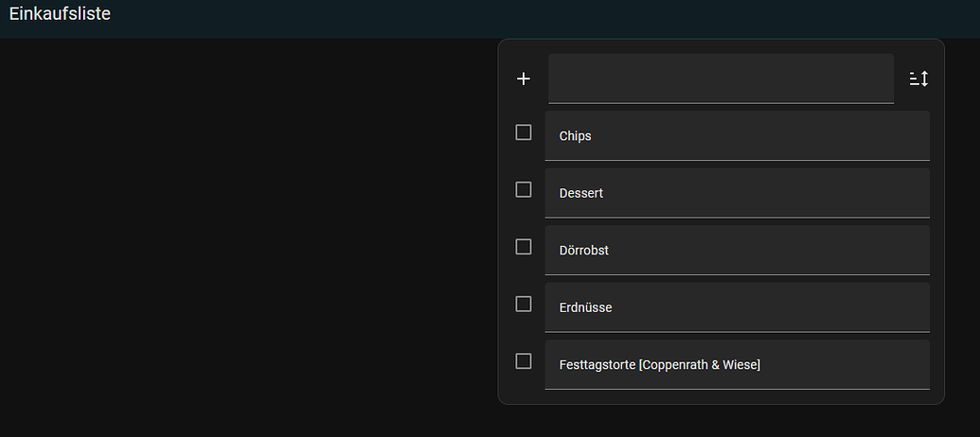Focus the empty new item field

720,79
